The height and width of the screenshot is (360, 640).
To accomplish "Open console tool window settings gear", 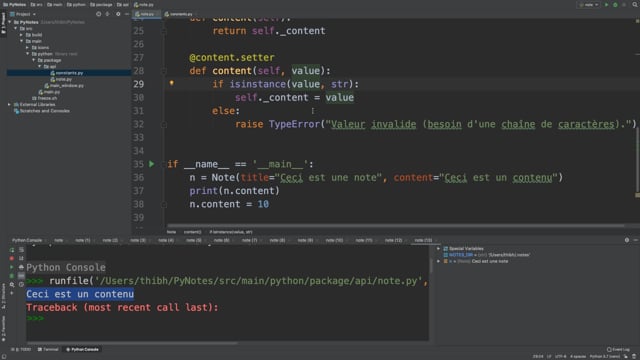I will 627,240.
